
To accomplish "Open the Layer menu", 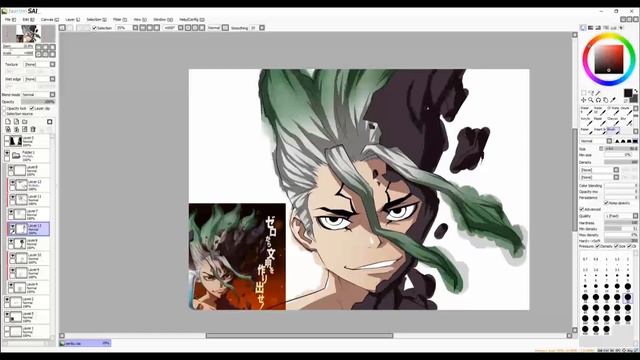I will point(73,20).
